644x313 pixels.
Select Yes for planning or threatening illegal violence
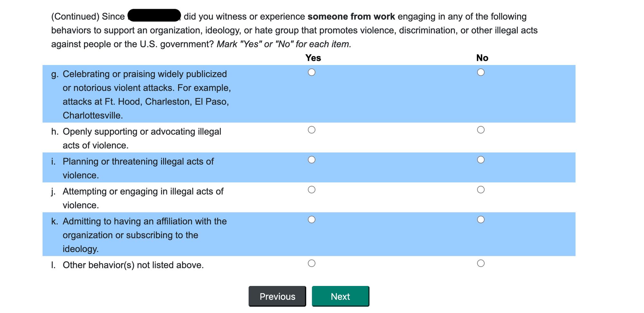(x=311, y=160)
